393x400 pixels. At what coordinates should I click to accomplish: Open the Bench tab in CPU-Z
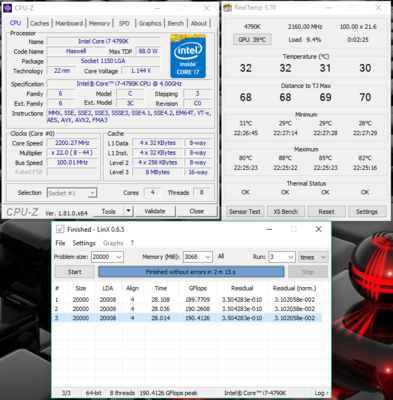click(176, 23)
